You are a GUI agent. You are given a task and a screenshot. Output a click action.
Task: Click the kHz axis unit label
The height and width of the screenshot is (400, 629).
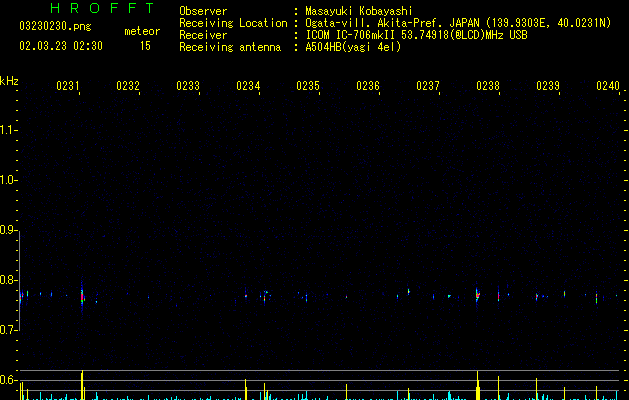pyautogui.click(x=9, y=81)
